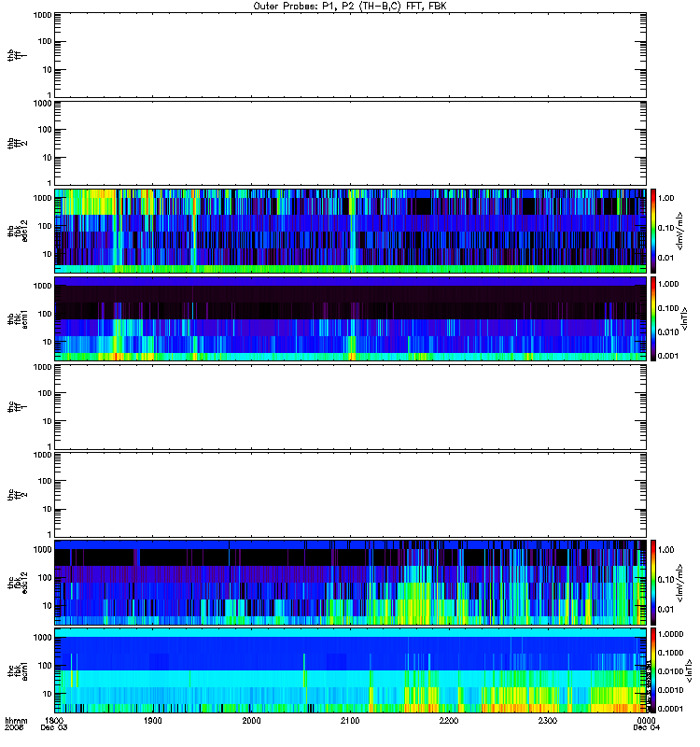Click the 'Dec 04' date label

tap(646, 728)
